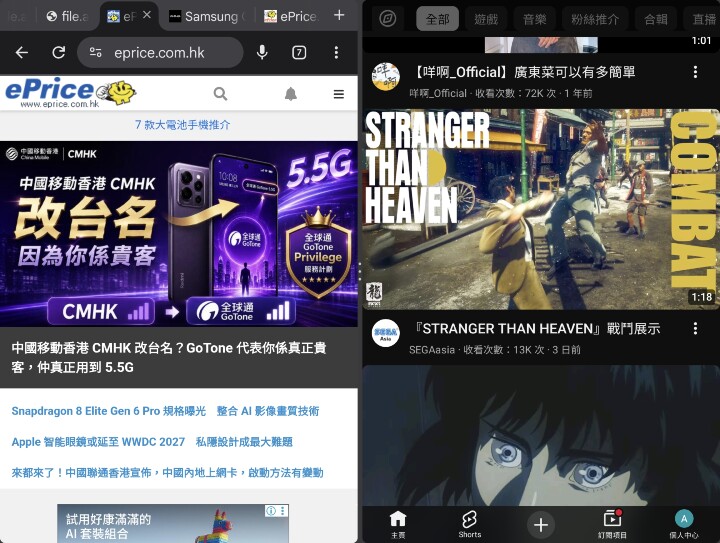The image size is (720, 543).
Task: Click the ePrice logo
Action: (71, 92)
